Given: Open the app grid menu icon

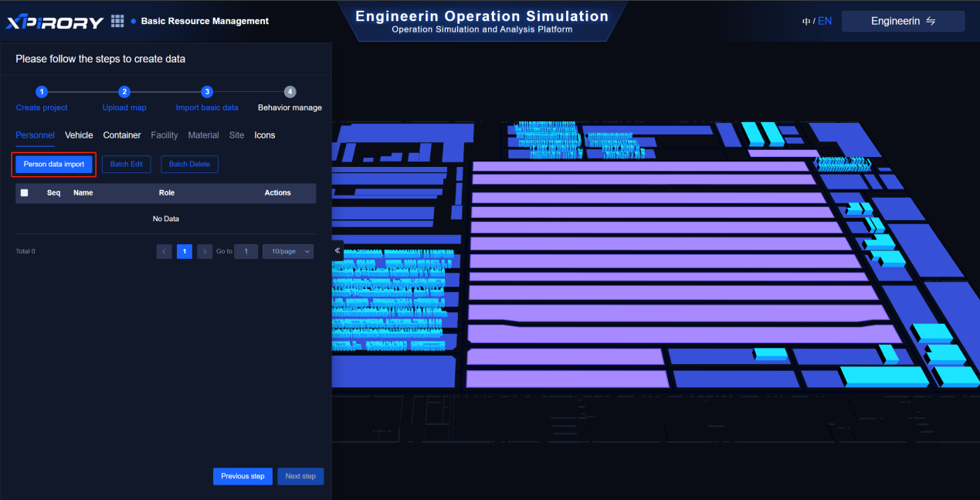Looking at the screenshot, I should click(117, 21).
